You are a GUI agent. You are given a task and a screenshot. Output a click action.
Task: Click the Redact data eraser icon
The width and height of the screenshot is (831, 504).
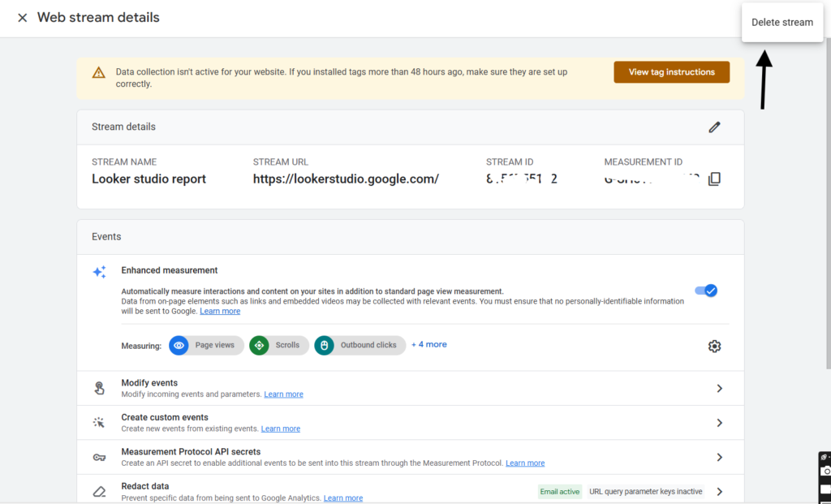(x=99, y=492)
